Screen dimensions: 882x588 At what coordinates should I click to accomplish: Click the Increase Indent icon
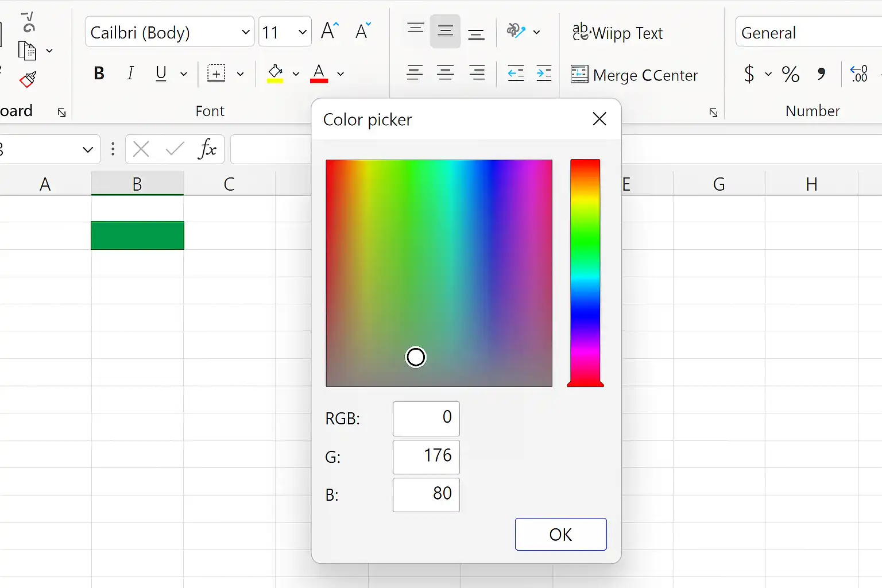point(543,73)
